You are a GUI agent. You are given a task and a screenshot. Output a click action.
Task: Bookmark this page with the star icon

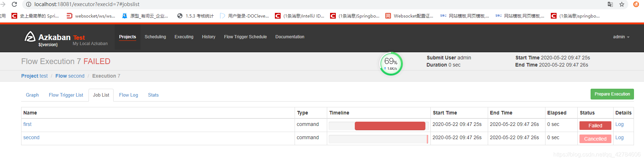(622, 4)
